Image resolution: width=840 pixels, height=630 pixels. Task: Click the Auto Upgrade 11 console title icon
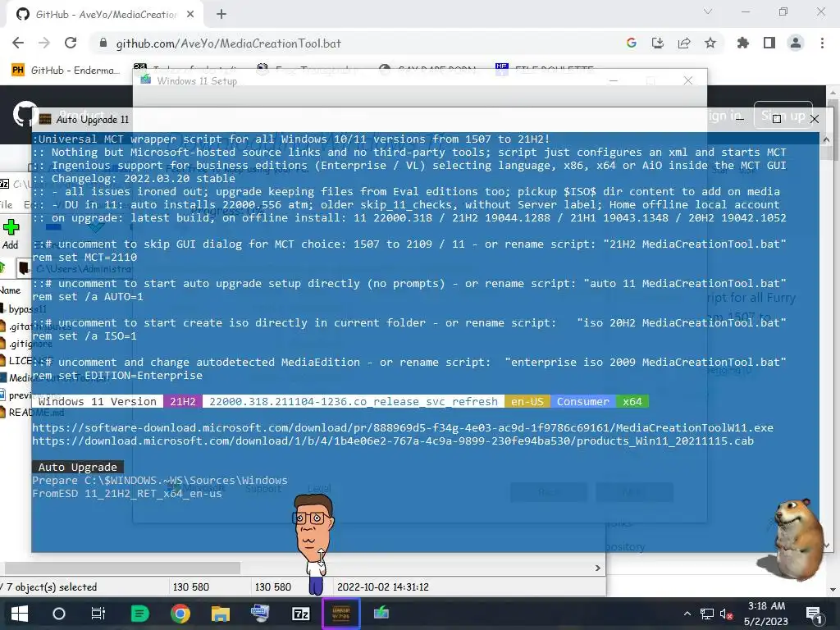pos(45,119)
